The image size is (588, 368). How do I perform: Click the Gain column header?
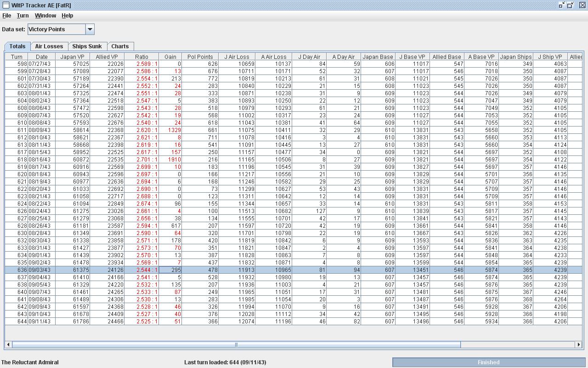(x=170, y=57)
